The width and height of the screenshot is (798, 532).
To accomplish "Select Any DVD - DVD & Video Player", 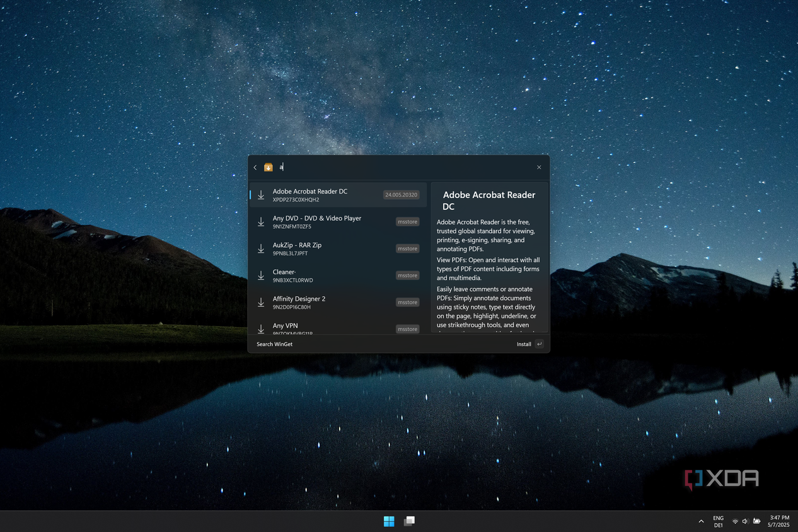I will (338, 222).
